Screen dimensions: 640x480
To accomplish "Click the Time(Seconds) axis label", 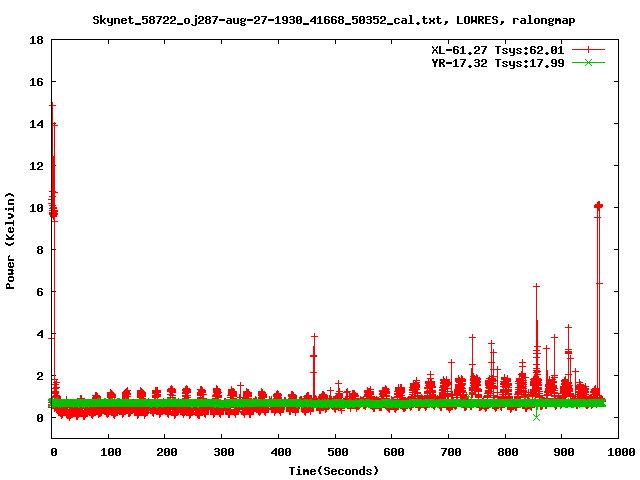I will pos(334,471).
